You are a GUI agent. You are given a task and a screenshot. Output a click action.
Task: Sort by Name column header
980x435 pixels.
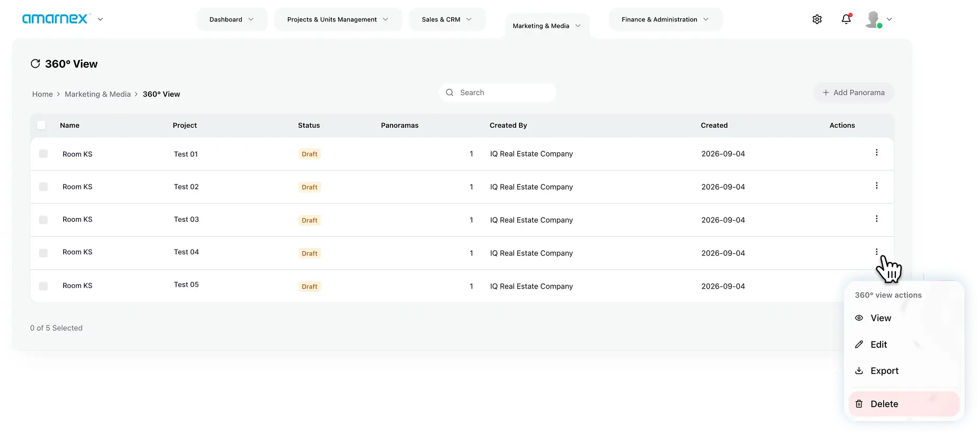(70, 125)
